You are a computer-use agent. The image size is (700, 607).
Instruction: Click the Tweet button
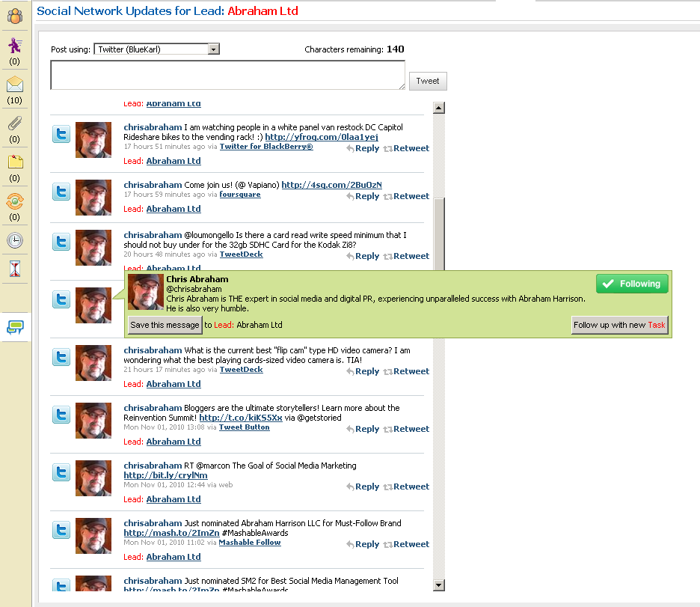coord(428,81)
